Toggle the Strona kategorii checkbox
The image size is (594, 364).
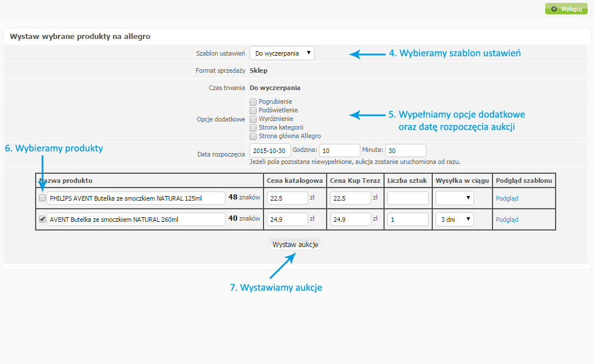pos(253,128)
